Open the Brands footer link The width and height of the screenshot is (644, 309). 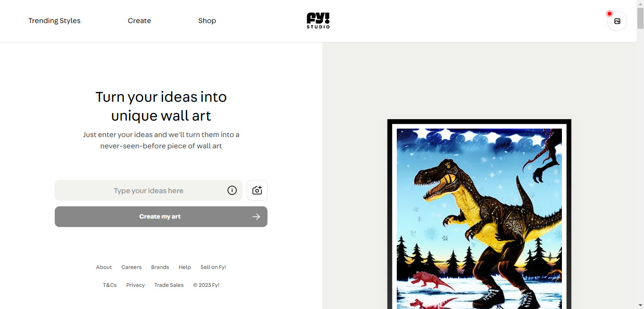tap(160, 267)
